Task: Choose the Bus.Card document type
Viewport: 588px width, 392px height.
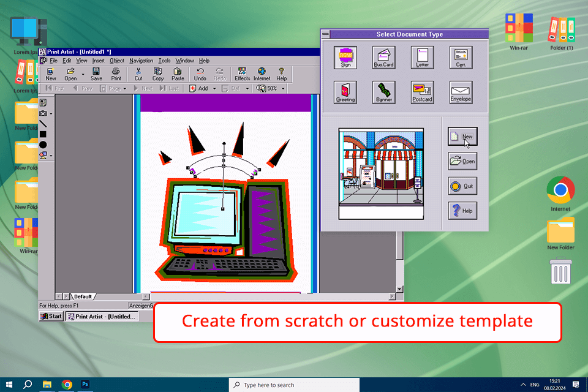Action: pyautogui.click(x=383, y=58)
